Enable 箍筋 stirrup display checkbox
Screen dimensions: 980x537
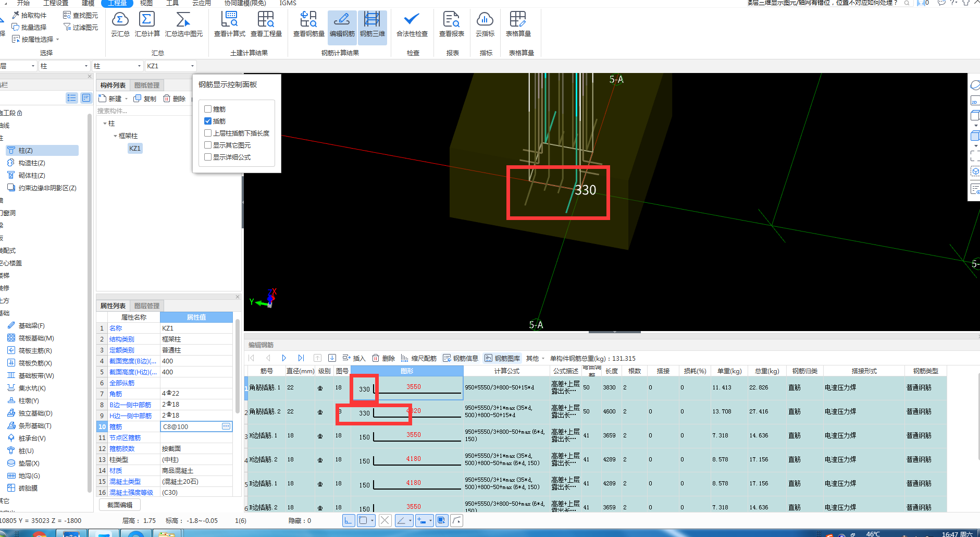tap(208, 109)
